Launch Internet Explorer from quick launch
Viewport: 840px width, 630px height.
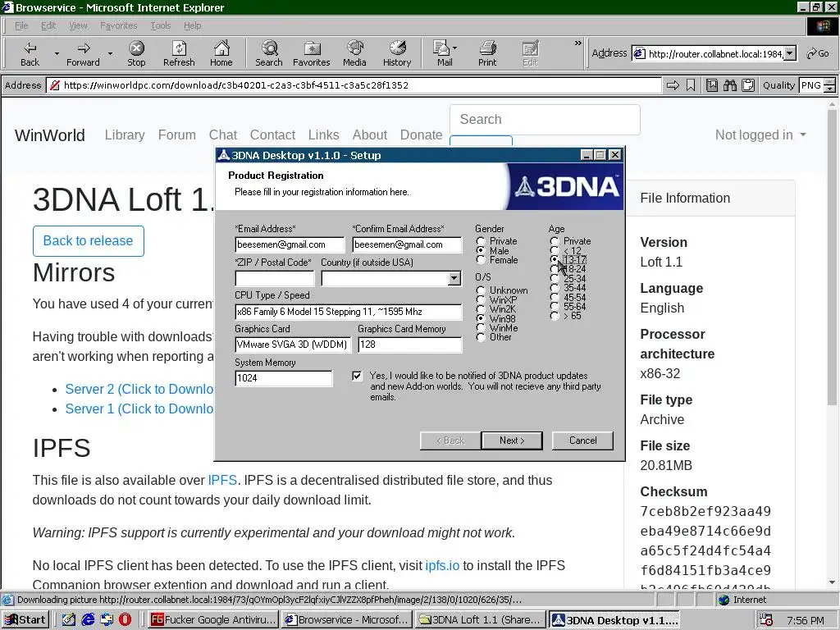click(88, 620)
